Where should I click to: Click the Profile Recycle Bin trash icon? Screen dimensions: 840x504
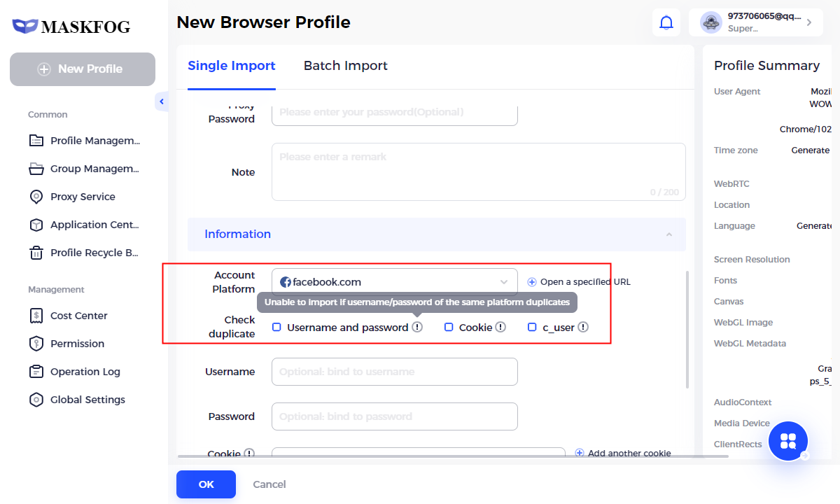[x=36, y=253]
